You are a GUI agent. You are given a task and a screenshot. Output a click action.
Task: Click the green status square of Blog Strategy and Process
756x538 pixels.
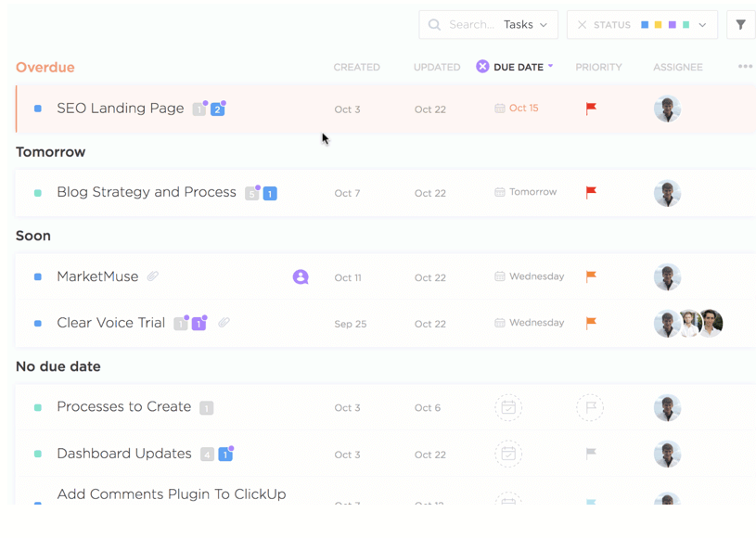pos(38,193)
